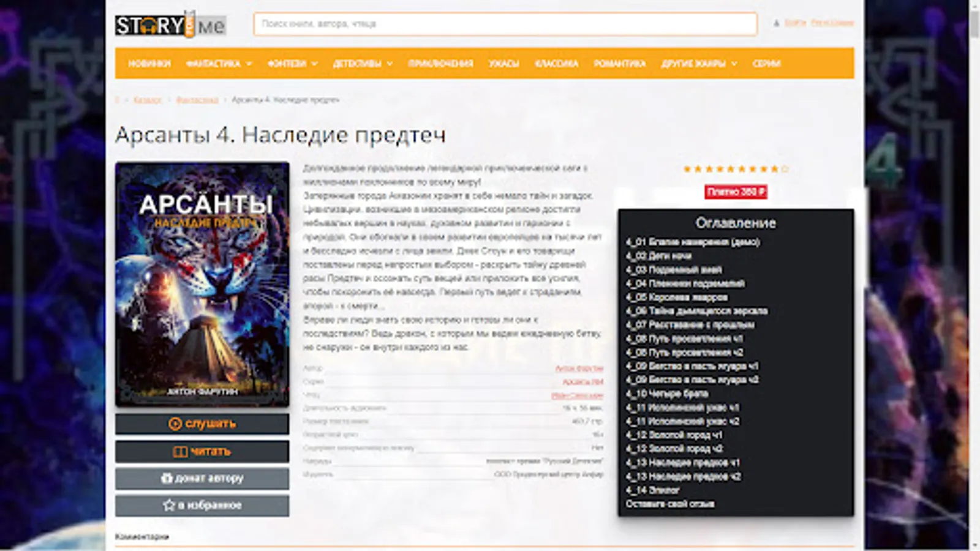Open the series link in the Серия row
The image size is (980, 551).
(583, 382)
